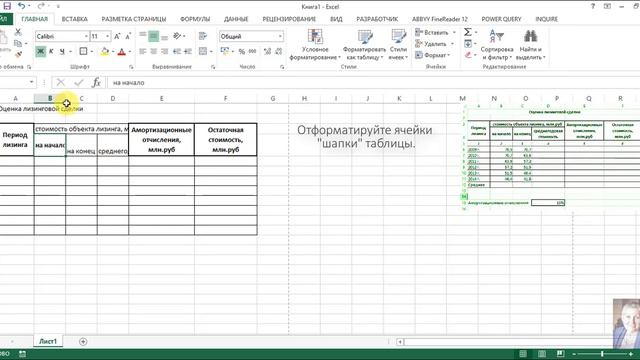Expand underline style dropdown arrow
This screenshot has width=640, height=360.
[x=70, y=52]
